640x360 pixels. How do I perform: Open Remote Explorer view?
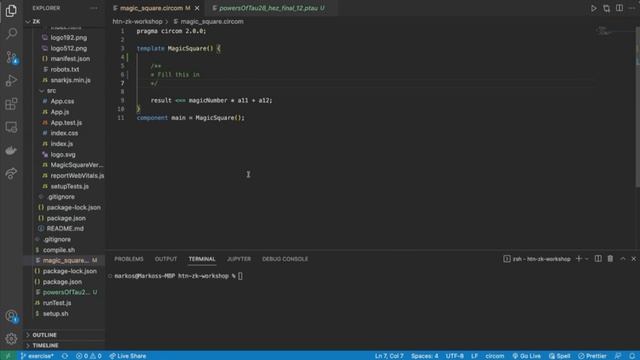(11, 127)
